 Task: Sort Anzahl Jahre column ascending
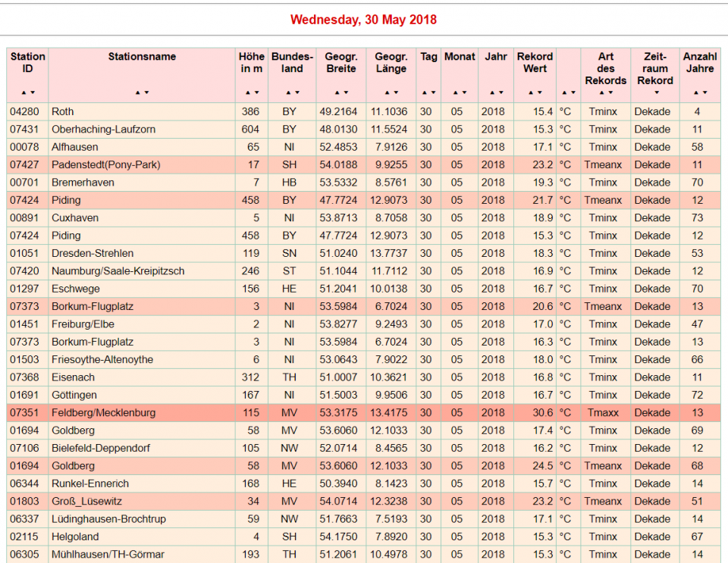coord(695,92)
